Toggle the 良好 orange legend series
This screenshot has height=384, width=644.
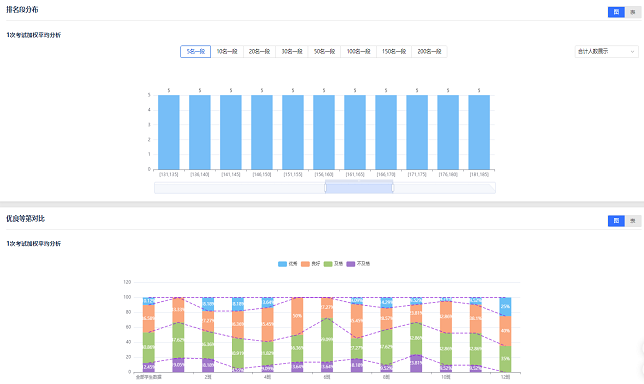coord(310,264)
